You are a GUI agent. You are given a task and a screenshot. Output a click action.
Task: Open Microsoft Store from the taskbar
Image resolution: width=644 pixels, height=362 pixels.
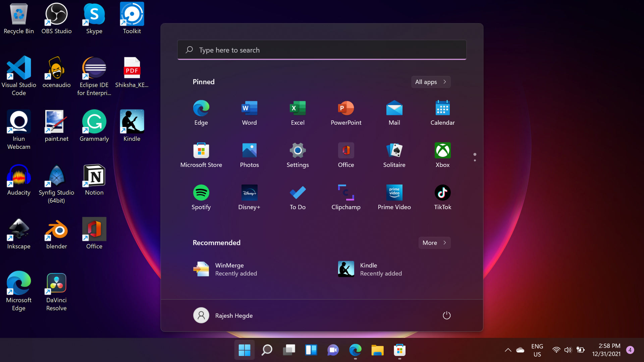click(399, 350)
